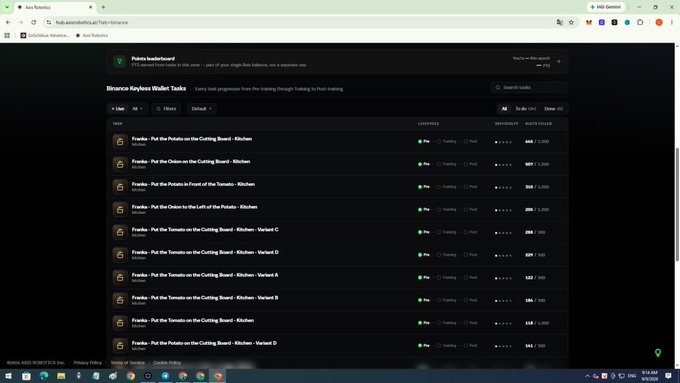Click difficulty dots on Tomato Variant B row
This screenshot has width=680, height=383.
tap(503, 301)
